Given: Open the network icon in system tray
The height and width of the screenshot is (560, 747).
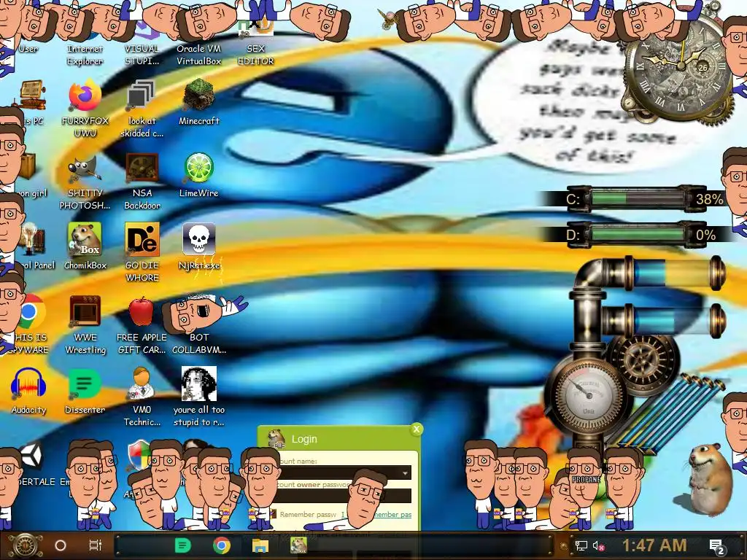Looking at the screenshot, I should (581, 545).
